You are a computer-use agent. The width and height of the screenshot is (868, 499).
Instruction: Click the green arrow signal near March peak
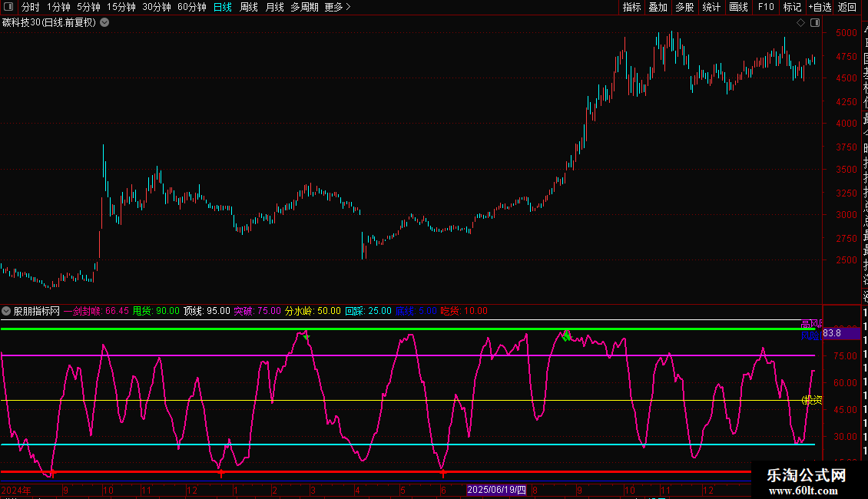(306, 335)
